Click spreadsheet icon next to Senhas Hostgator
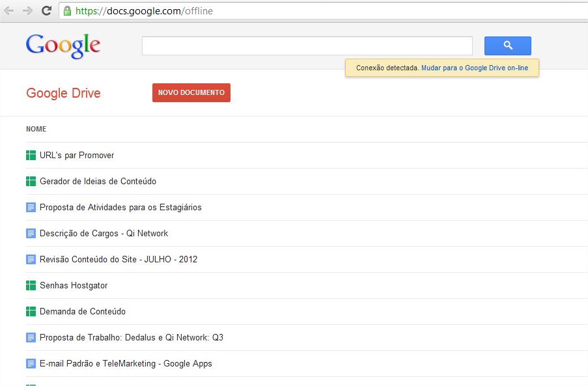Viewport: 588px width, 386px height. point(31,285)
